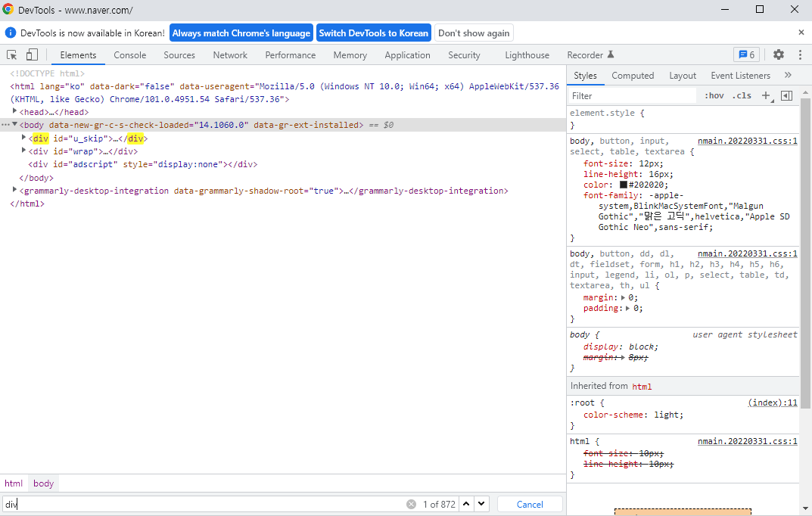Image resolution: width=812 pixels, height=516 pixels.
Task: Open the customize DevTools three-dot menu
Action: pos(800,55)
